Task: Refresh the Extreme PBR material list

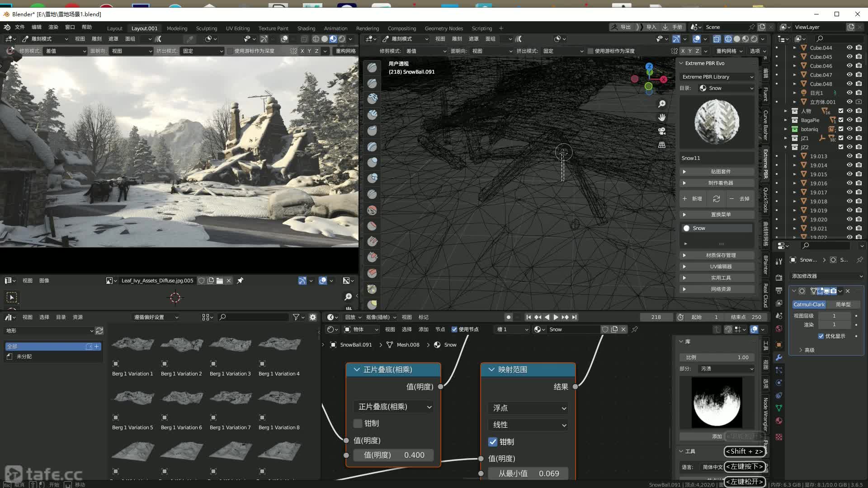Action: point(717,199)
